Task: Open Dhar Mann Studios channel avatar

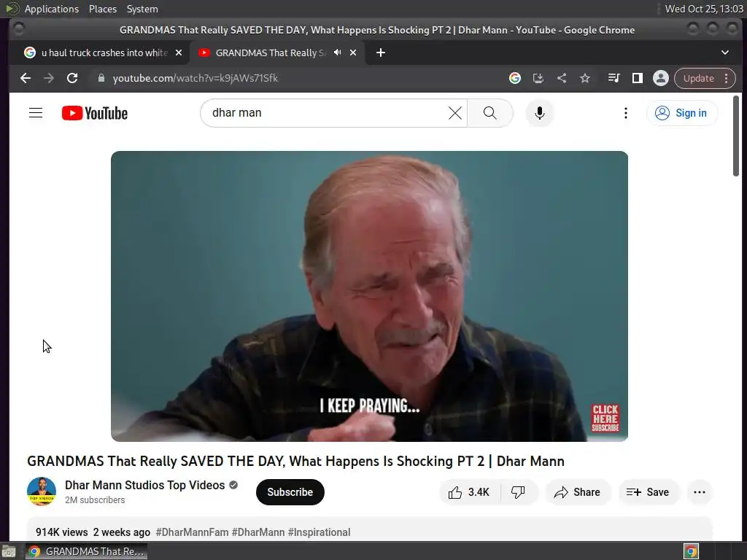Action: tap(42, 491)
